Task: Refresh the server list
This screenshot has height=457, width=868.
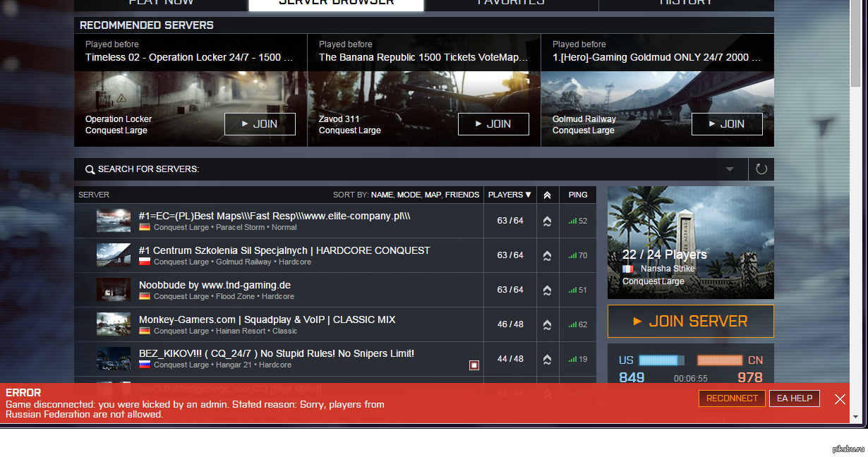Action: pos(761,169)
